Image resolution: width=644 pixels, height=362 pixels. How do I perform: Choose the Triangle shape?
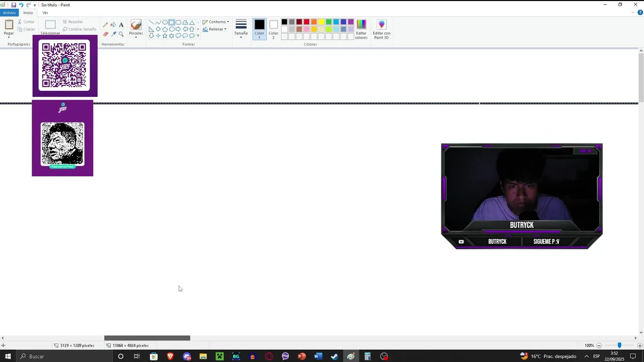pyautogui.click(x=192, y=22)
